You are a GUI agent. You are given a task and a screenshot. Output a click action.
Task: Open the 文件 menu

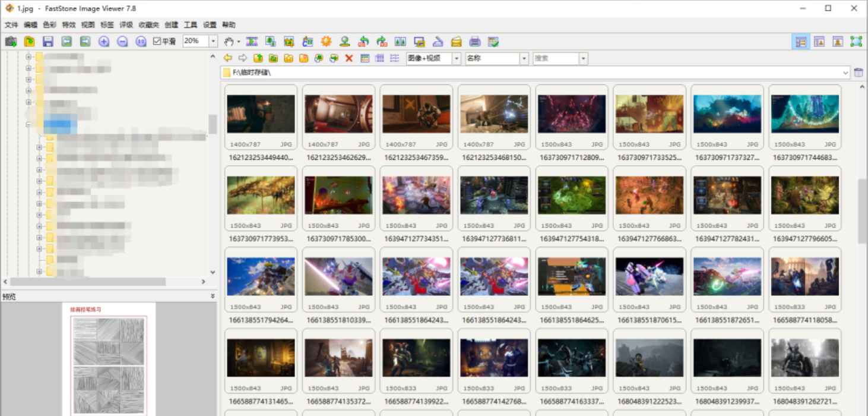coord(11,24)
